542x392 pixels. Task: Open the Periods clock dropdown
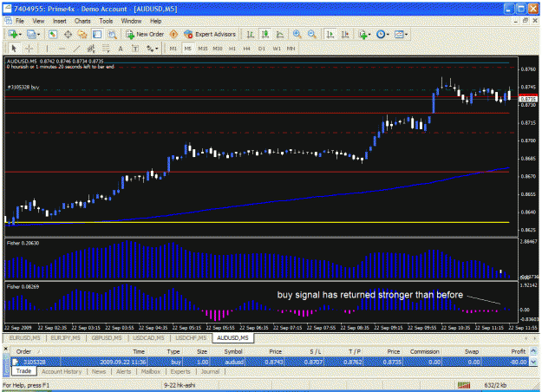click(x=388, y=35)
